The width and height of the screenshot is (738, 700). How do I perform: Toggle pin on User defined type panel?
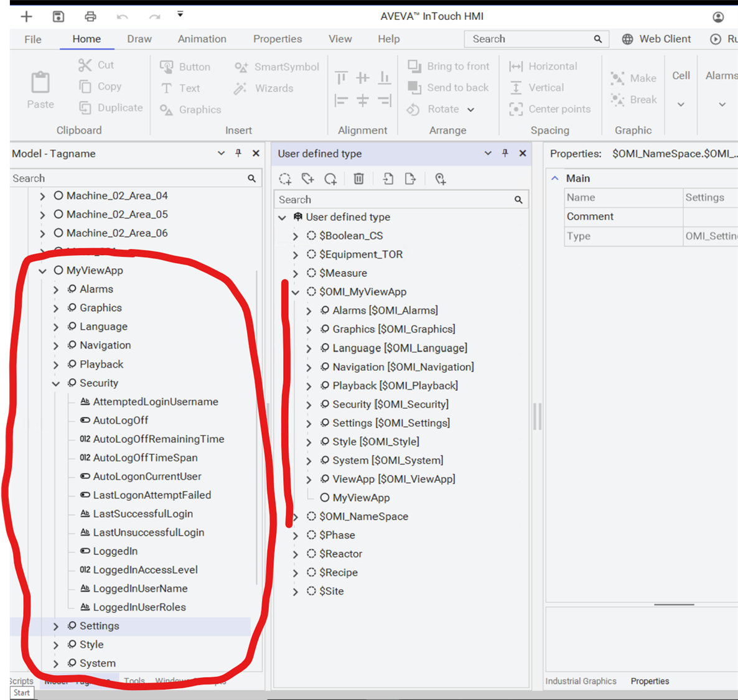[505, 153]
